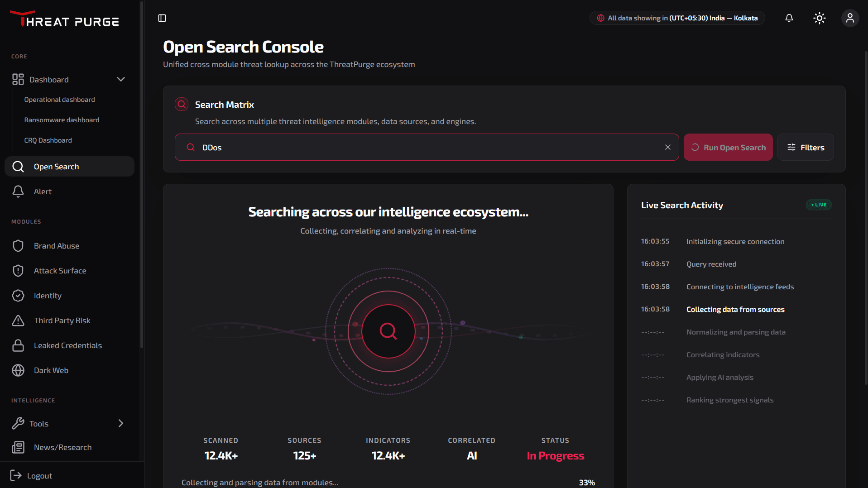The width and height of the screenshot is (868, 488).
Task: Click the timezone India — Kolkata pill
Action: [677, 18]
